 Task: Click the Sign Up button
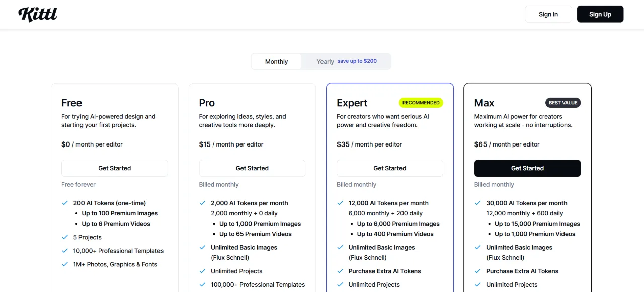600,14
